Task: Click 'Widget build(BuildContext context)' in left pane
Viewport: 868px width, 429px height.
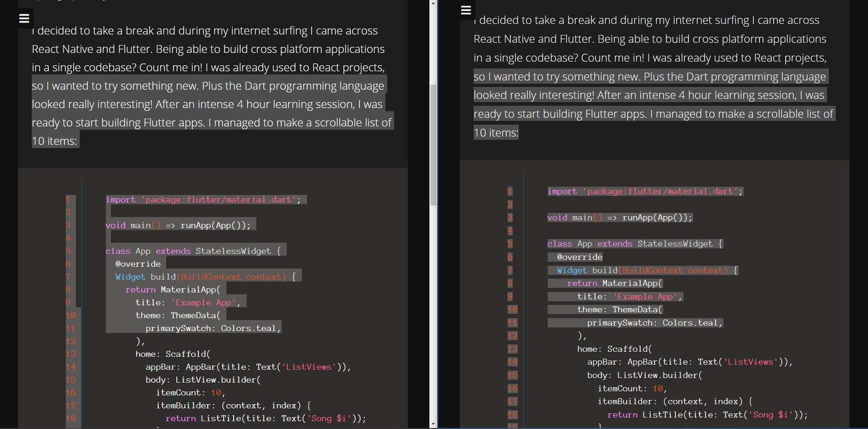Action: [x=201, y=277]
